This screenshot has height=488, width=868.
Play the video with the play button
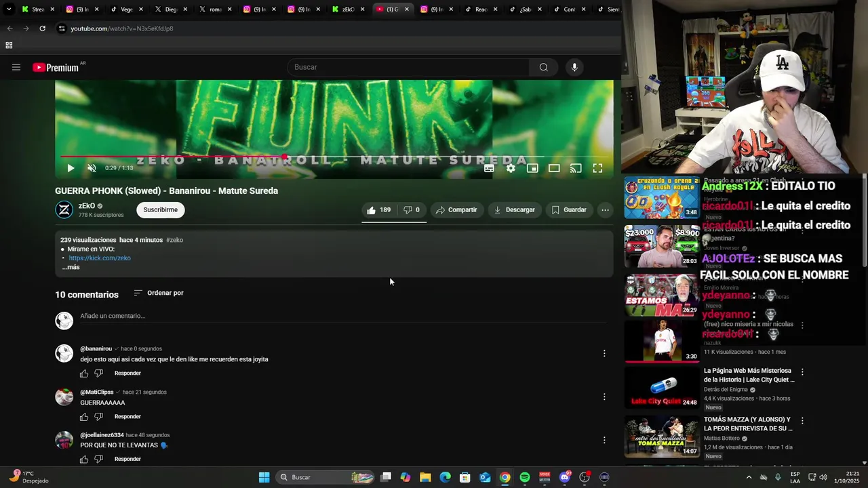71,168
